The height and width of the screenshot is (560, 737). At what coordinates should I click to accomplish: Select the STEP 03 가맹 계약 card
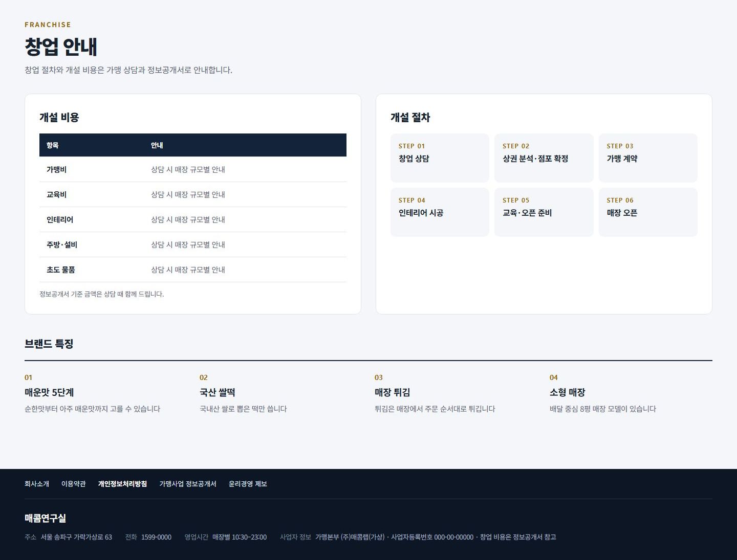click(x=648, y=158)
